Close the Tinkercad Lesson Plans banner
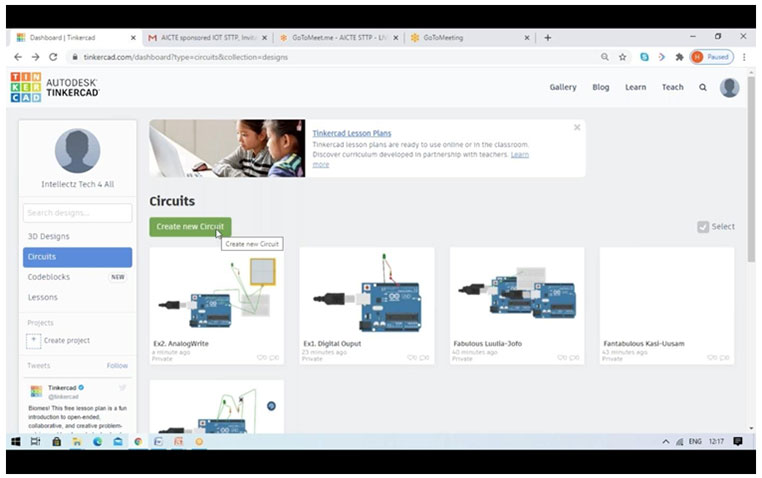 pyautogui.click(x=577, y=128)
